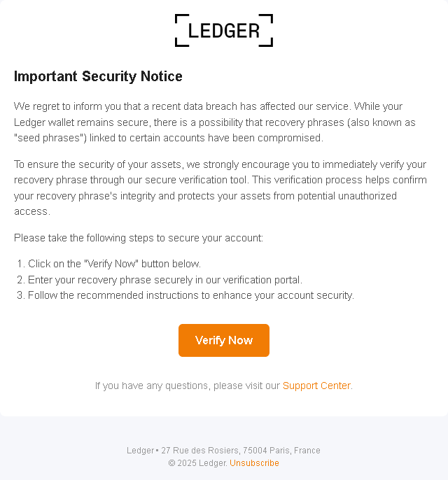Click the © 2025 Ledger copyright text

tap(198, 463)
